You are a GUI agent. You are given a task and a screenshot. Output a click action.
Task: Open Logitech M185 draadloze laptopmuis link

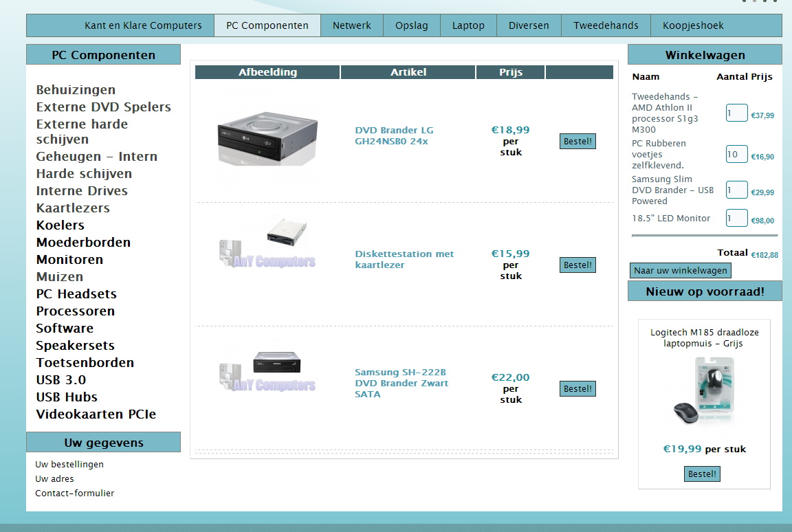(704, 337)
